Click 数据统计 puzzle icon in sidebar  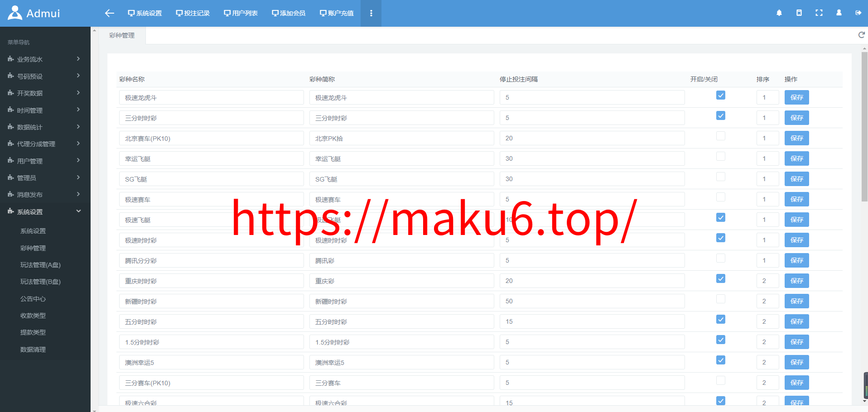(x=11, y=127)
